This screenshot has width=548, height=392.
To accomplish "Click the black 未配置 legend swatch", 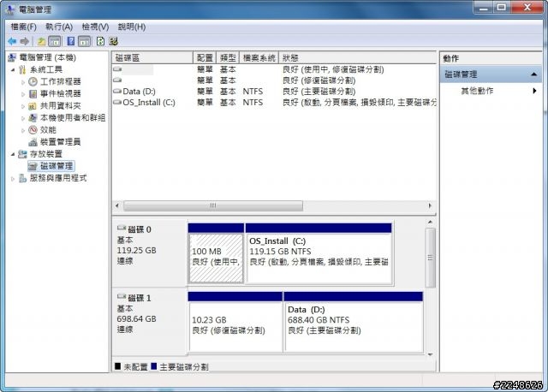I will pos(118,366).
